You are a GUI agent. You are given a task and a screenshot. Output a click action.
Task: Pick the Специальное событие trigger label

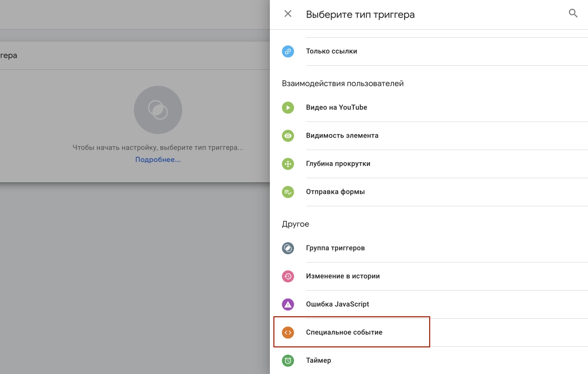344,332
